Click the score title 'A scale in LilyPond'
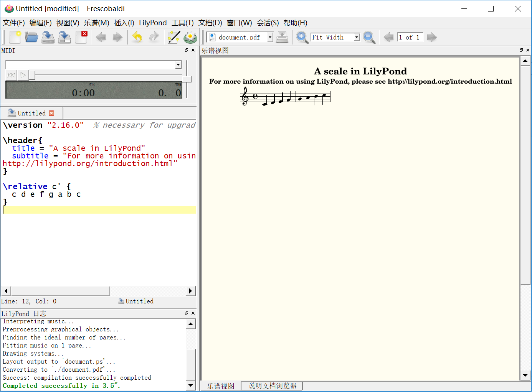Viewport: 532px width, 392px height. [x=360, y=71]
